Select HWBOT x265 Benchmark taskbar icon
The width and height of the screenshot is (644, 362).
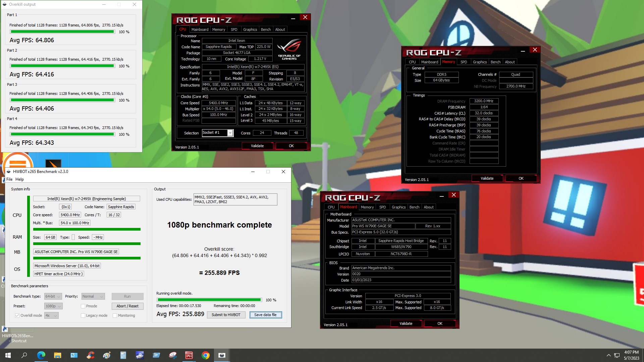coord(222,355)
